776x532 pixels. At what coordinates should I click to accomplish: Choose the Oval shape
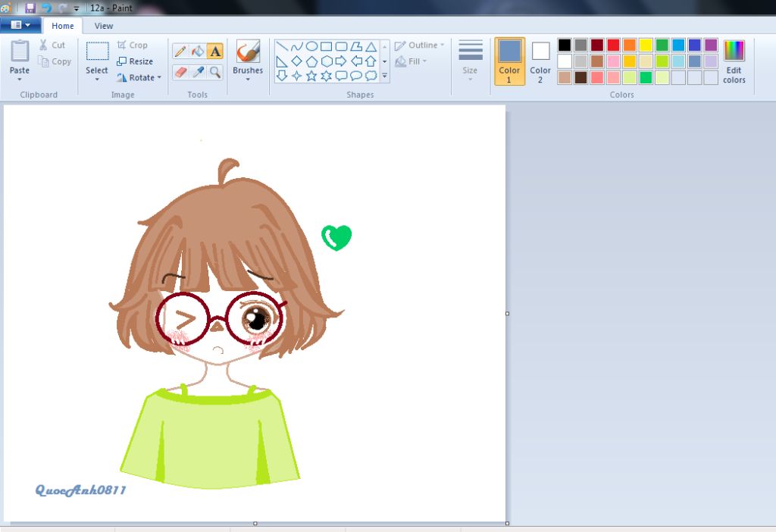coord(311,46)
